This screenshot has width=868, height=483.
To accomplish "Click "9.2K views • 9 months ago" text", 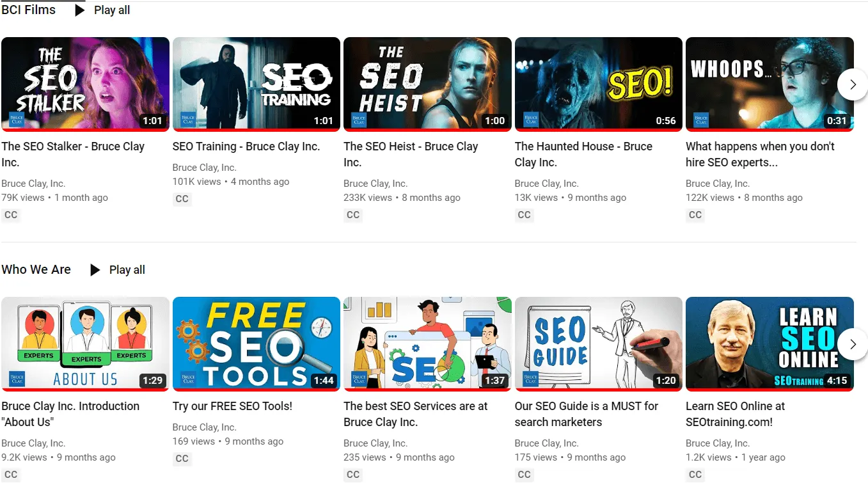I will (x=59, y=457).
